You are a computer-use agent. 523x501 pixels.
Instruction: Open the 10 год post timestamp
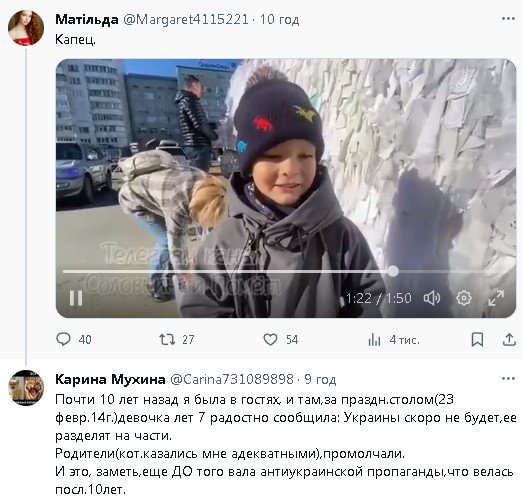click(279, 19)
